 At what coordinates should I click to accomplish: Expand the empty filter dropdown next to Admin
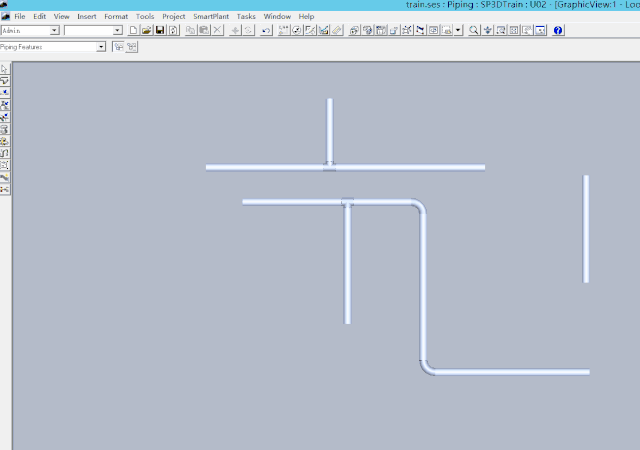pos(117,31)
